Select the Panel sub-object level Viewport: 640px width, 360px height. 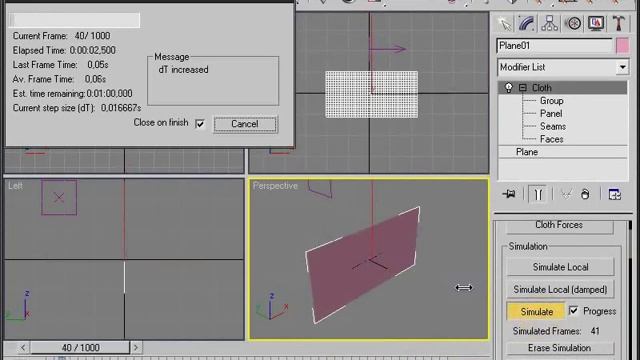click(x=551, y=113)
